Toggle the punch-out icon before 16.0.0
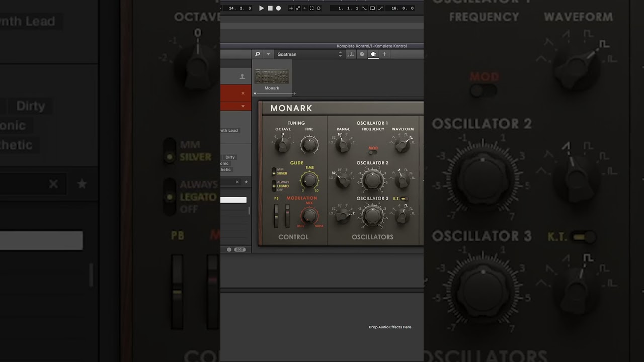This screenshot has height=362, width=644. pyautogui.click(x=380, y=8)
